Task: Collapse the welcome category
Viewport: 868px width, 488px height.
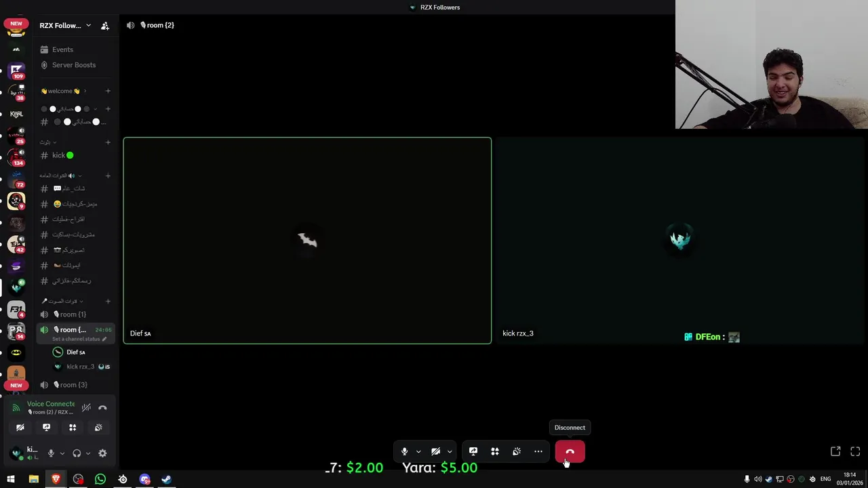Action: tap(63, 91)
